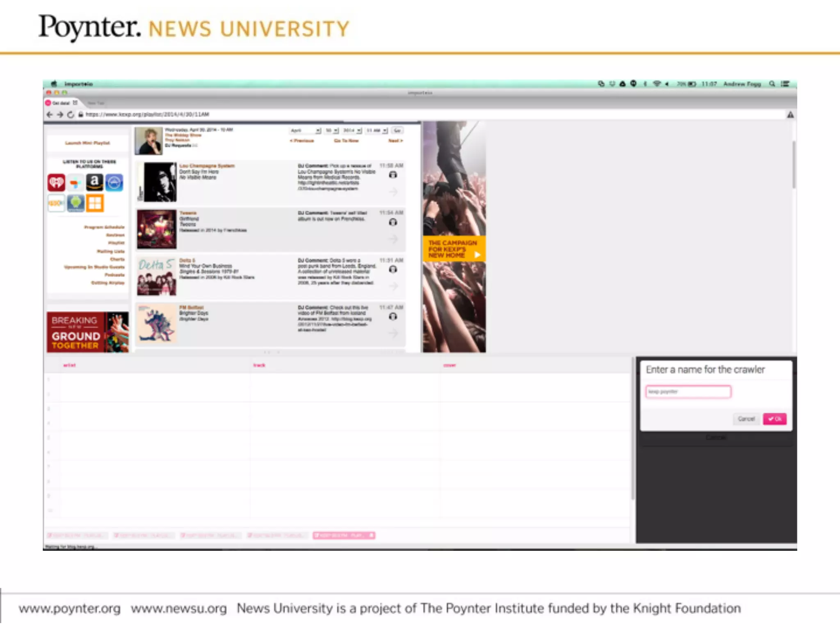Viewport: 840px width, 630px height.
Task: Click the Launch Mini-Playlist link
Action: click(x=87, y=143)
